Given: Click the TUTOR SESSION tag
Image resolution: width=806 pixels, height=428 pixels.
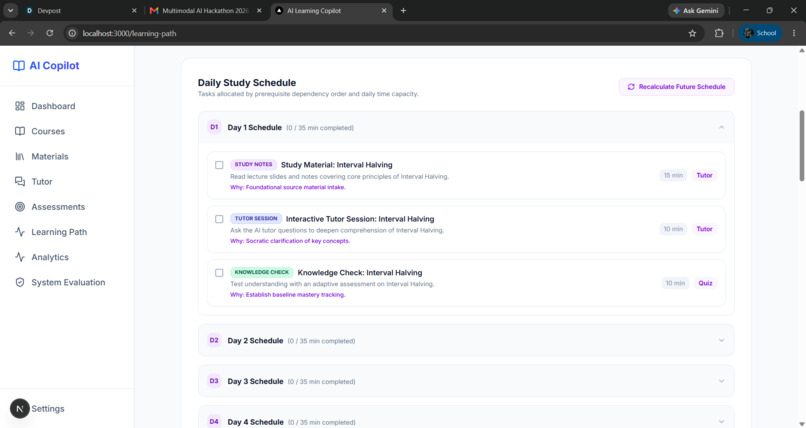Looking at the screenshot, I should click(x=256, y=218).
